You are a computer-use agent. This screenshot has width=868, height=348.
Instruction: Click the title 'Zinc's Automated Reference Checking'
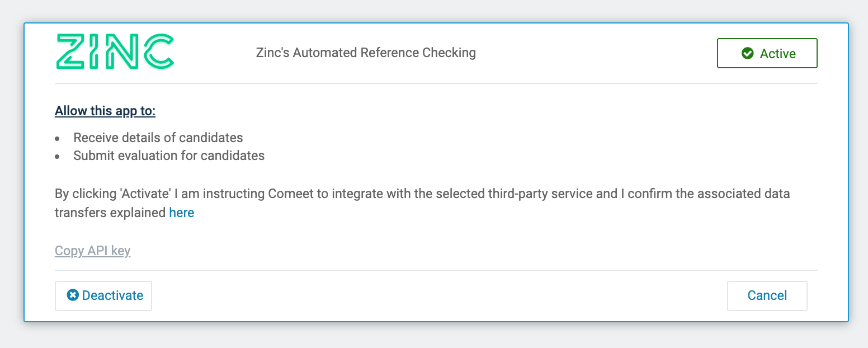click(x=366, y=53)
